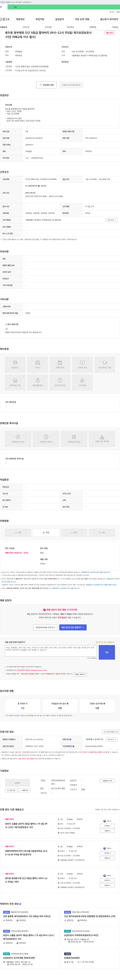The image size is (120, 980).
Task: Click the 관심정보 등록 button
Action: [47, 85]
